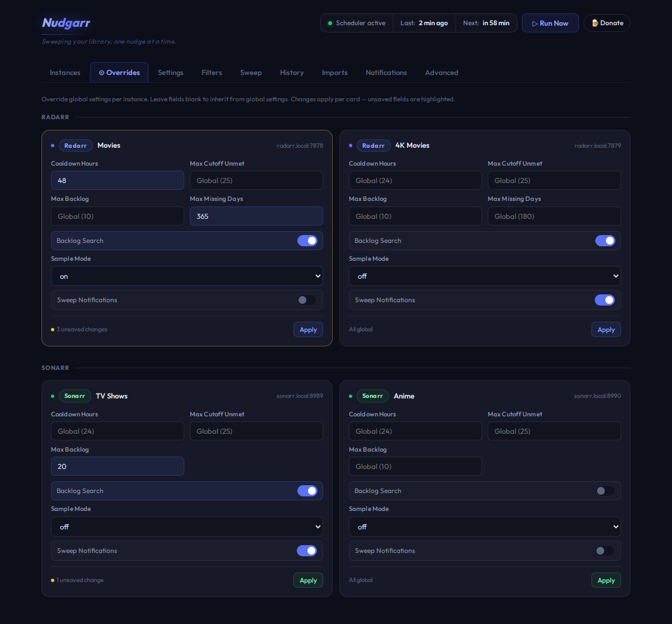The width and height of the screenshot is (672, 624).
Task: Click Cooldown Hours field in Movies card
Action: coord(117,180)
